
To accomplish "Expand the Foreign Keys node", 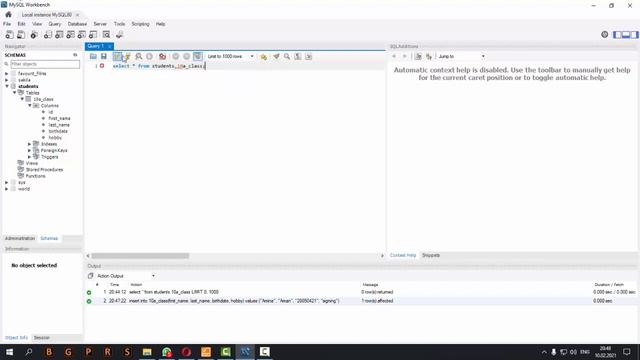I will coord(29,150).
